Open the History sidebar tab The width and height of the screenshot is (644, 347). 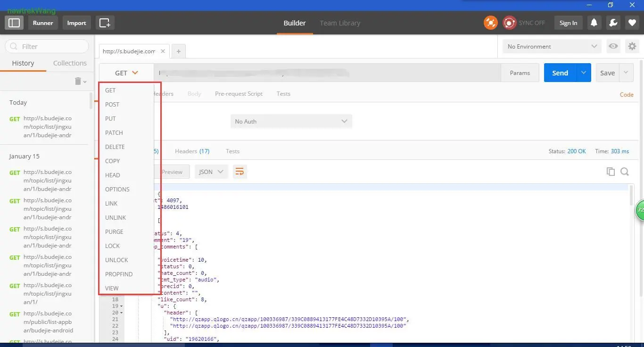(23, 63)
